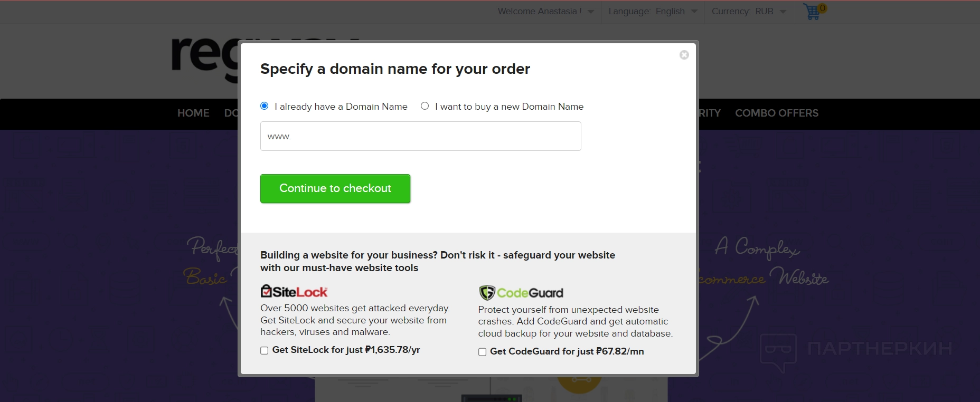Click the cart item count badge
Image resolution: width=980 pixels, height=402 pixels.
(822, 8)
